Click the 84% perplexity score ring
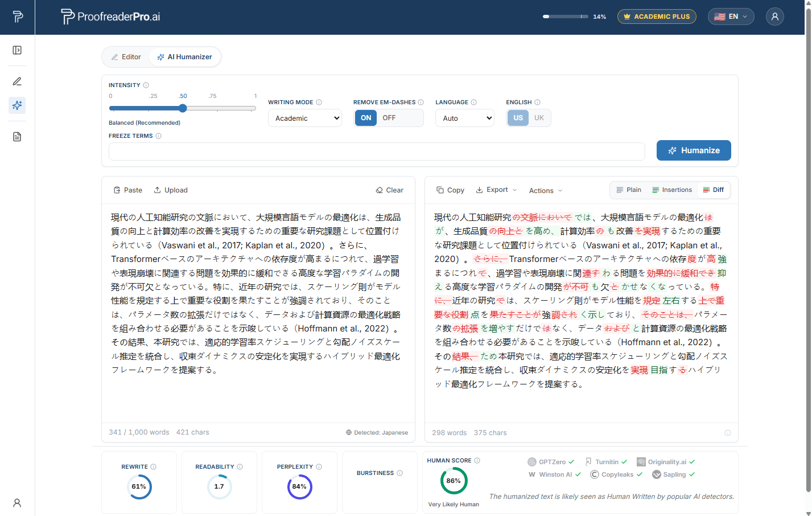 (299, 487)
